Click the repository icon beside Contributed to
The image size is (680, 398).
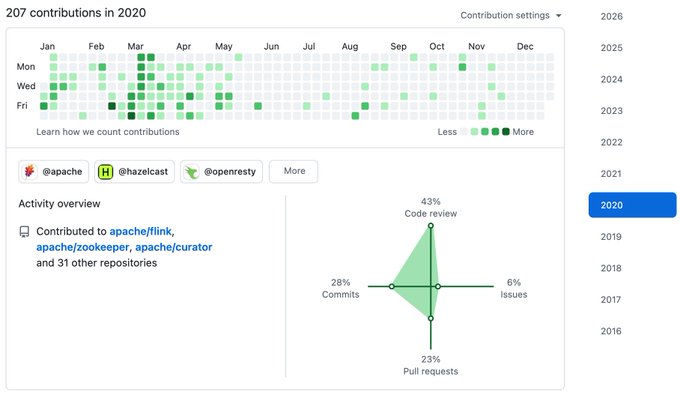click(x=24, y=232)
